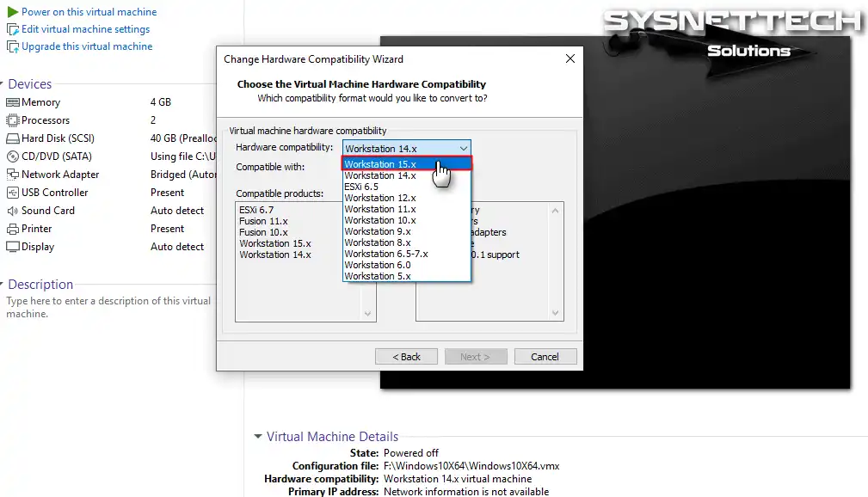
Task: Click the Network Adapter row label
Action: (x=60, y=175)
